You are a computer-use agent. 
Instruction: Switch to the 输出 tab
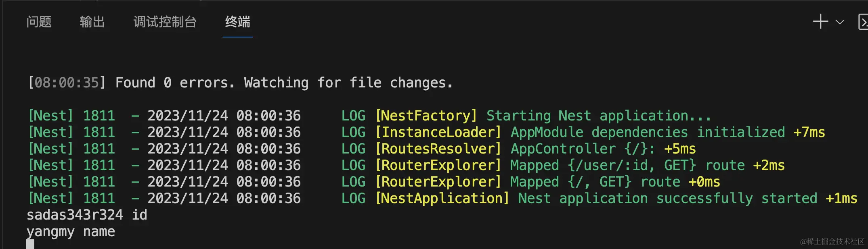point(92,22)
